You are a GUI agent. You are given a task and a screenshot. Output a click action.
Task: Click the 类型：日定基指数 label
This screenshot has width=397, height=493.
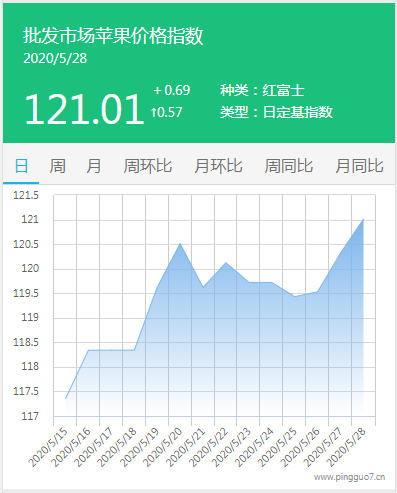pyautogui.click(x=276, y=112)
